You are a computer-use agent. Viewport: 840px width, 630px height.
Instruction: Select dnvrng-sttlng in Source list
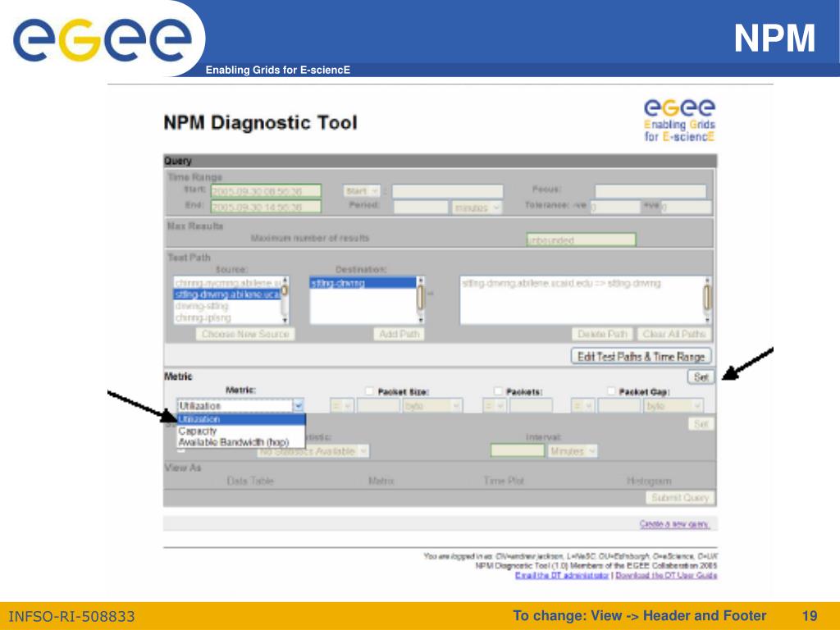[228, 306]
